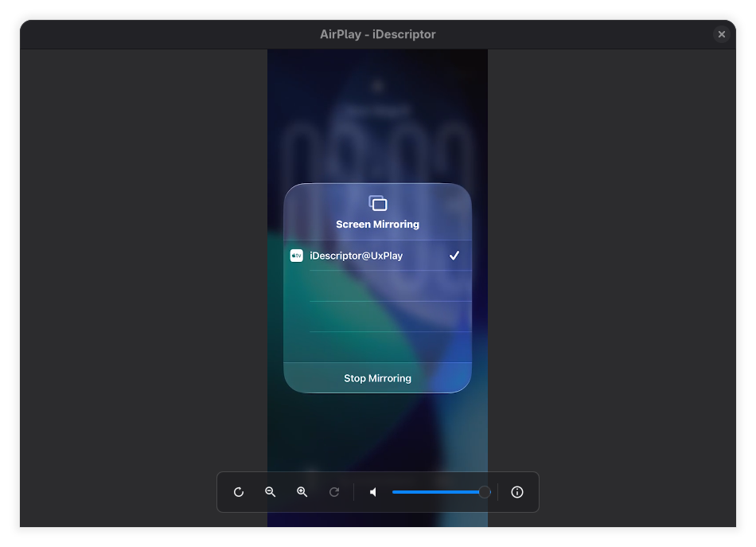The width and height of the screenshot is (756, 547).
Task: Tap Stop Mirroring
Action: (377, 378)
